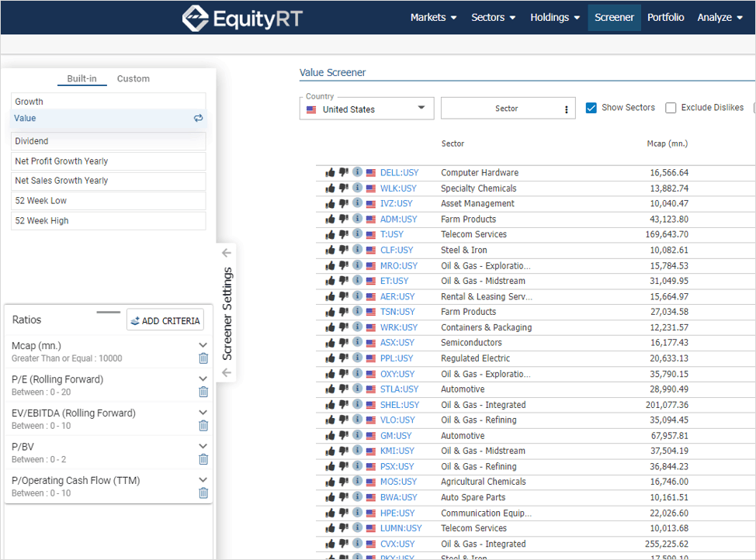Expand the P/BV criterion
Image resolution: width=756 pixels, height=560 pixels.
(x=203, y=446)
